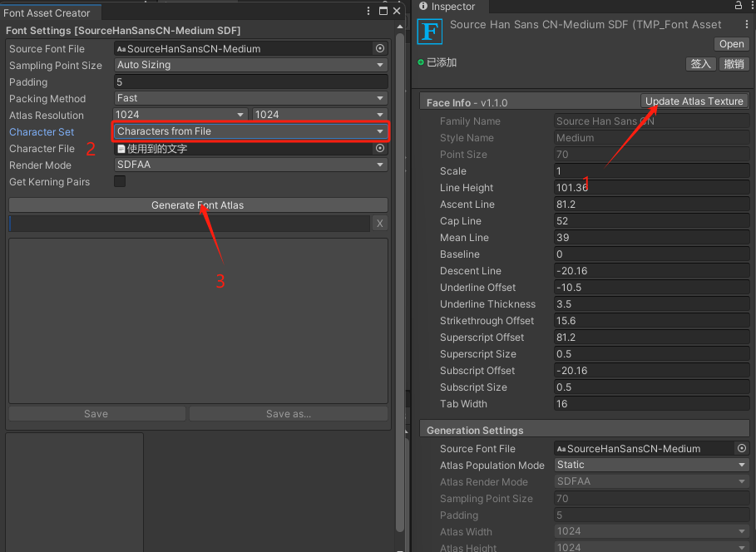The height and width of the screenshot is (552, 756).
Task: Open Generation Settings Source Font File picker
Action: click(x=742, y=448)
